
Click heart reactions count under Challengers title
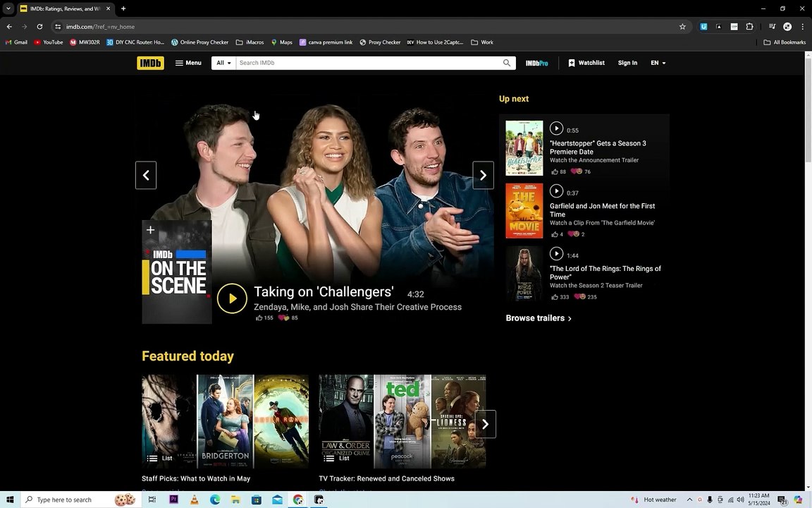[288, 317]
